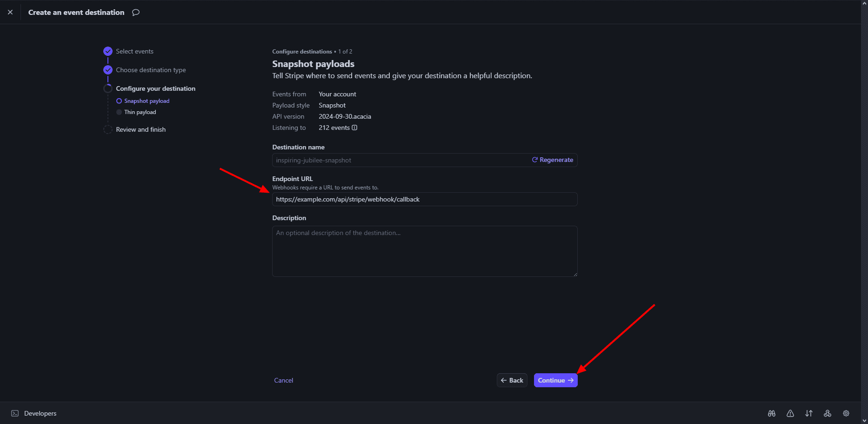Open the Developers settings gear icon
Screen dimensions: 868x424
coord(846,413)
